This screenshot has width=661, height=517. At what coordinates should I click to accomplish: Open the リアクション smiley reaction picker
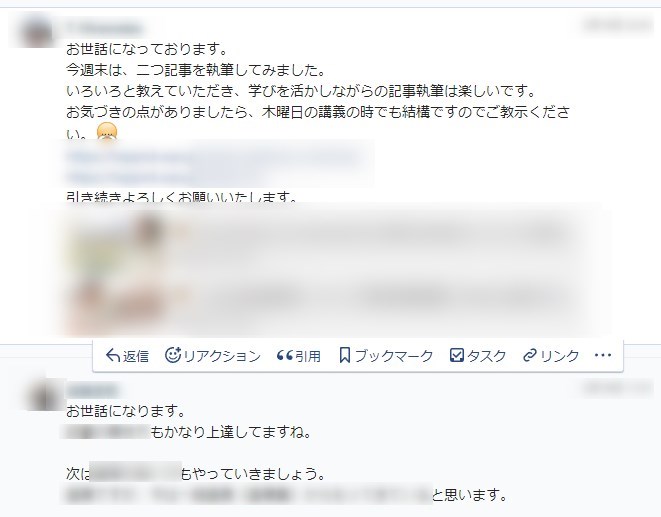pyautogui.click(x=213, y=356)
